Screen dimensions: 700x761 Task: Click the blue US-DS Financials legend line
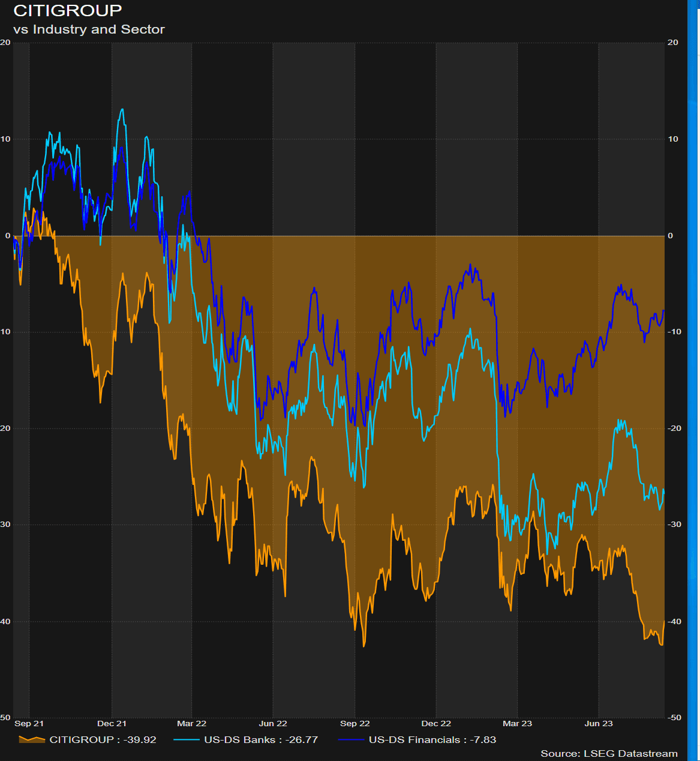351,739
